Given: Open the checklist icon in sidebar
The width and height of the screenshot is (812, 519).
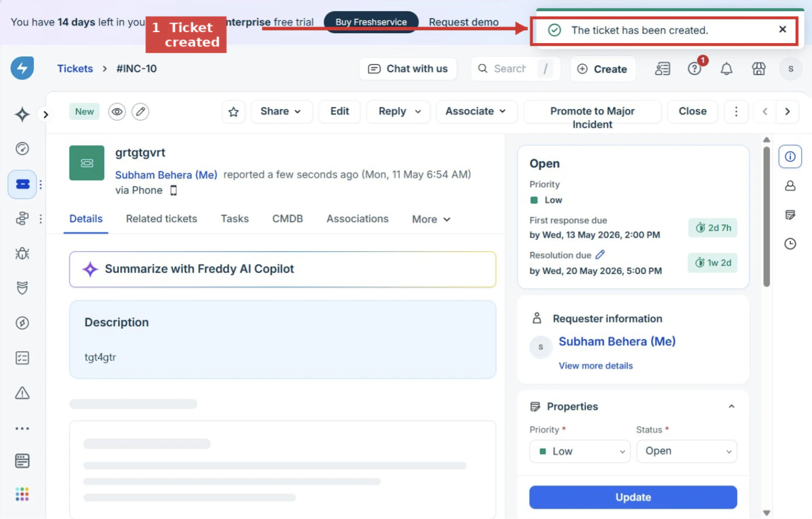Looking at the screenshot, I should 22,358.
